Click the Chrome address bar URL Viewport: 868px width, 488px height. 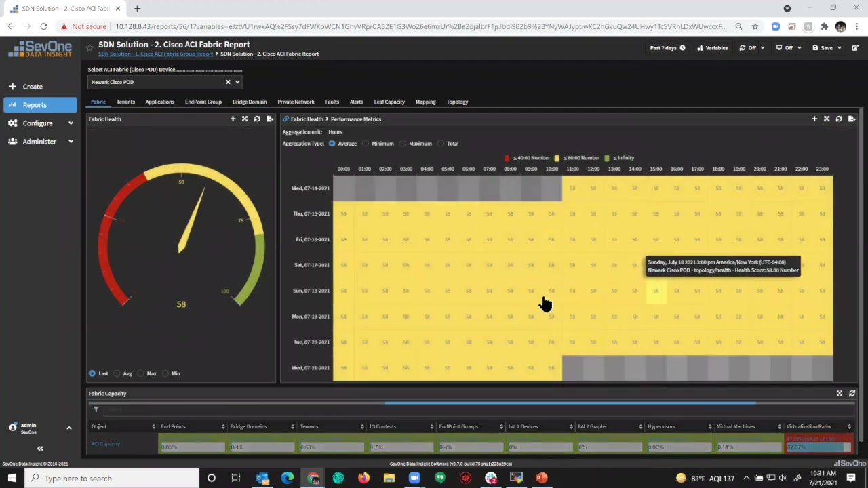pos(420,26)
